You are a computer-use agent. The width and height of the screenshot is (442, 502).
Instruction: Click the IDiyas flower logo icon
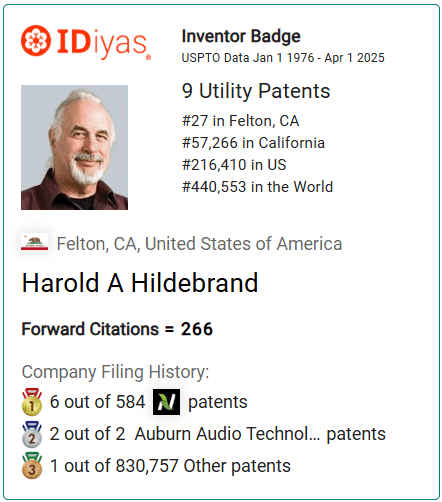pos(36,40)
